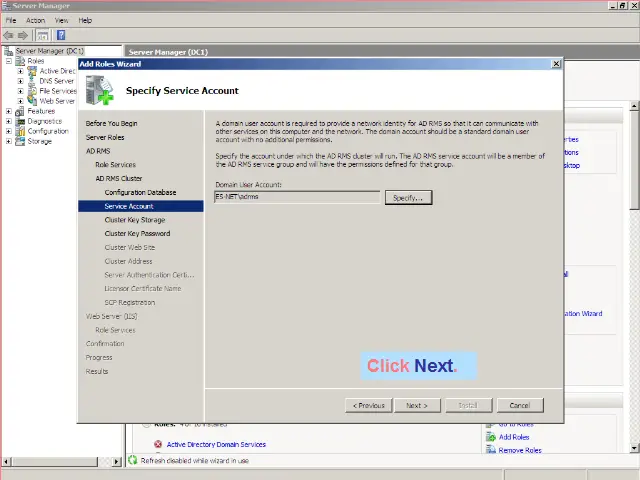640x480 pixels.
Task: Open the Help menu
Action: pos(85,20)
